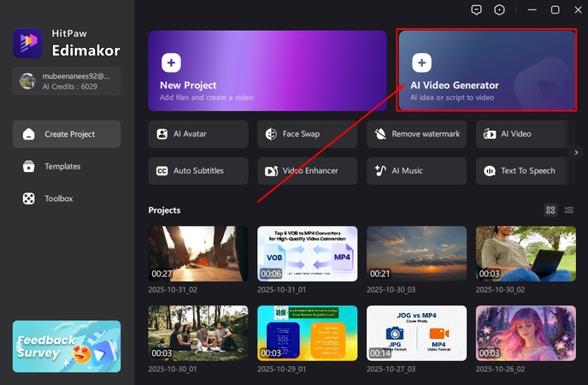588x385 pixels.
Task: Open project thumbnail 2025-10-29_01
Action: pyautogui.click(x=307, y=333)
